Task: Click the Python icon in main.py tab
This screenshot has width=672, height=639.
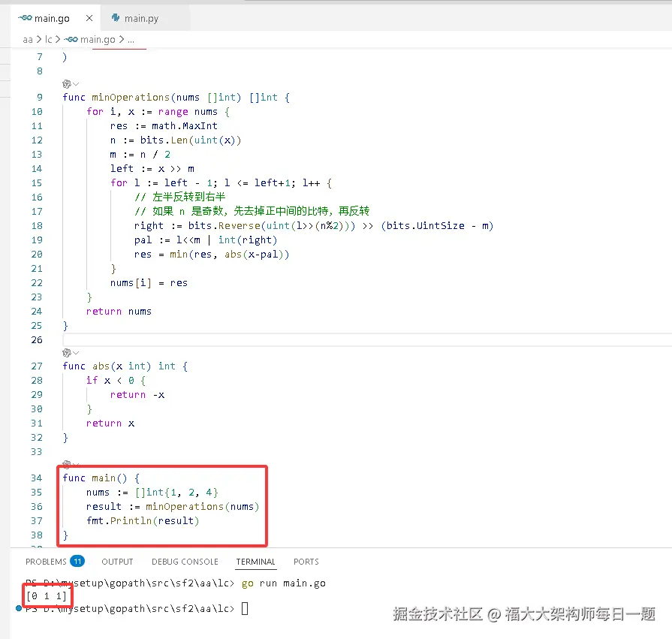Action: click(116, 18)
